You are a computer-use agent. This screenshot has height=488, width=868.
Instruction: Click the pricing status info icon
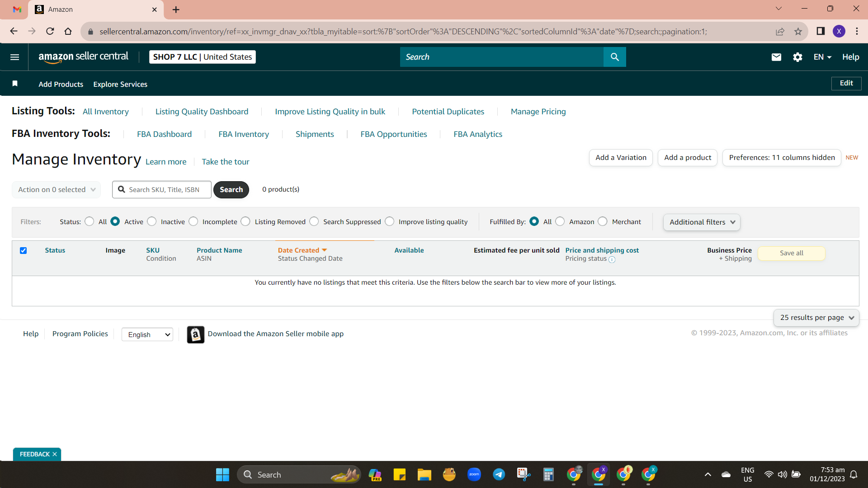612,259
